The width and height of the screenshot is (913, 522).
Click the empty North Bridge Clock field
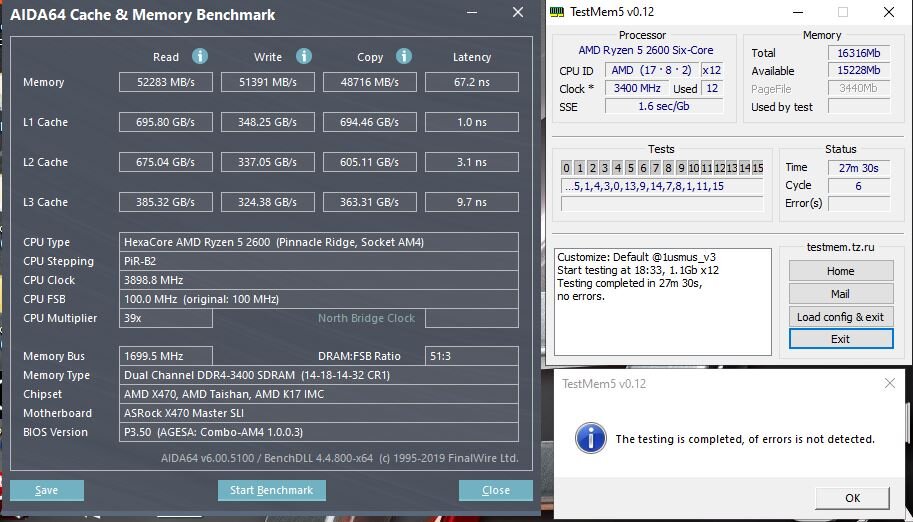(x=472, y=318)
